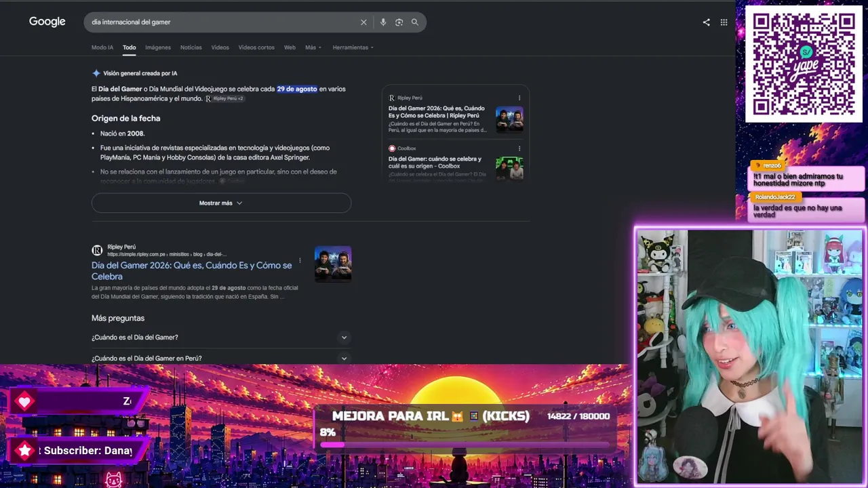Screen dimensions: 868x488
Task: Open Ripley Perú source card title
Action: [437, 112]
